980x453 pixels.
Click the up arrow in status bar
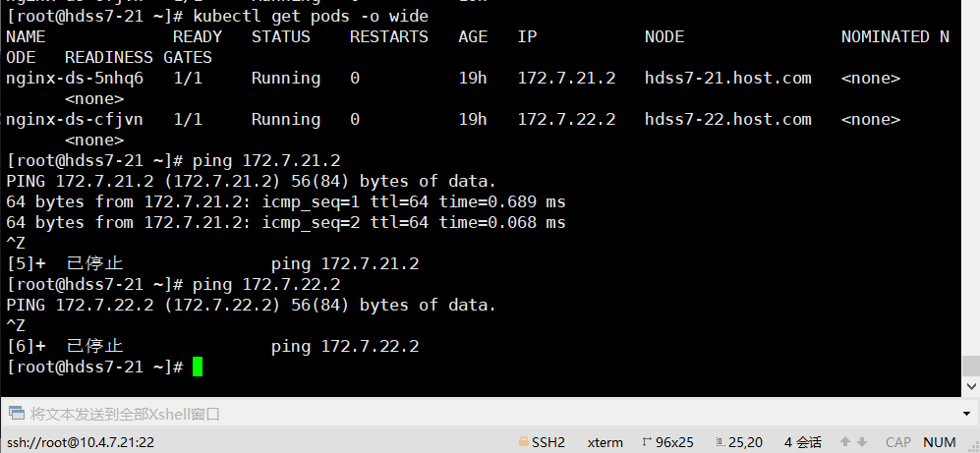pos(846,442)
